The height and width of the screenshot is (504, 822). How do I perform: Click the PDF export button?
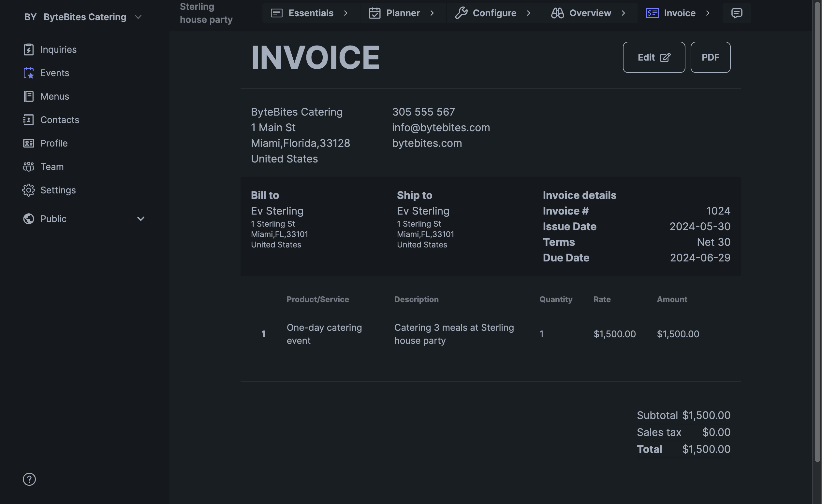[x=711, y=58]
